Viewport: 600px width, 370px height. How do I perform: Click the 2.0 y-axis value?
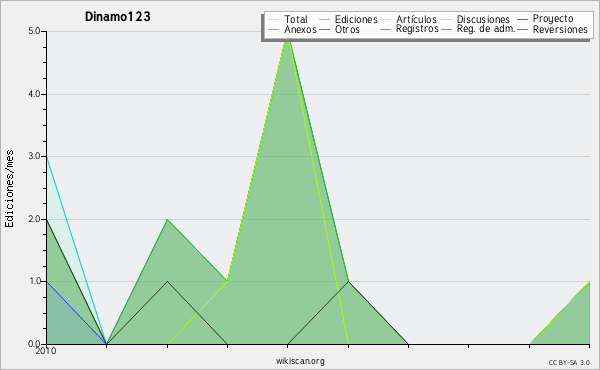coord(34,219)
